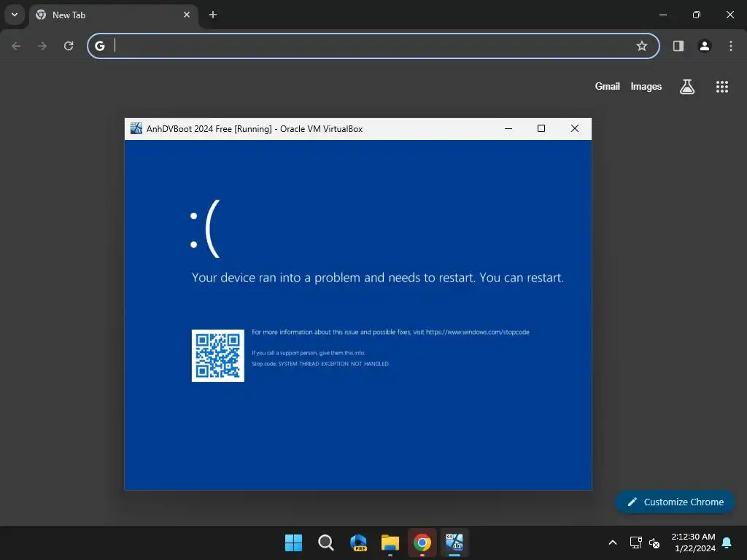The height and width of the screenshot is (560, 747).
Task: Open the network status tray icon
Action: pyautogui.click(x=635, y=542)
